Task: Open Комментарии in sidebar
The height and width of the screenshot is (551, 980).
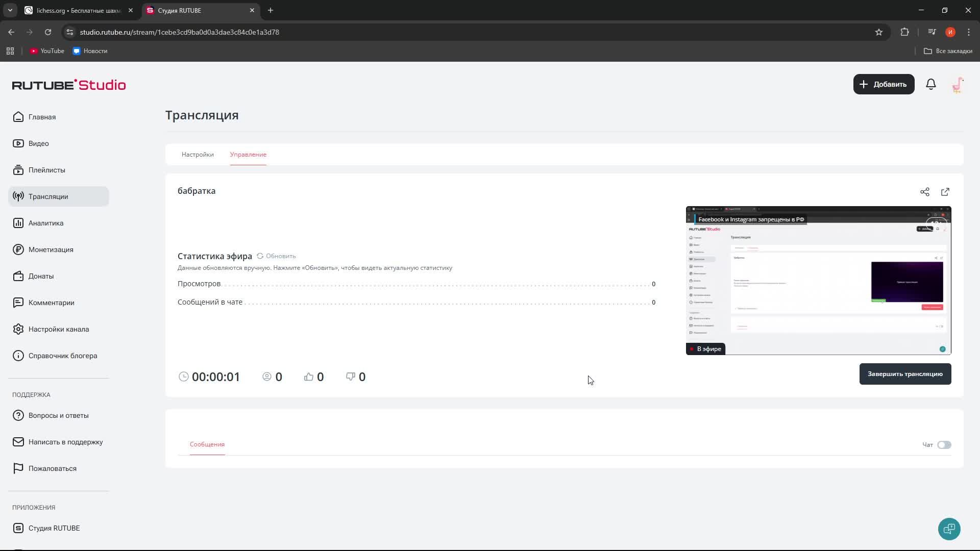Action: pos(51,303)
